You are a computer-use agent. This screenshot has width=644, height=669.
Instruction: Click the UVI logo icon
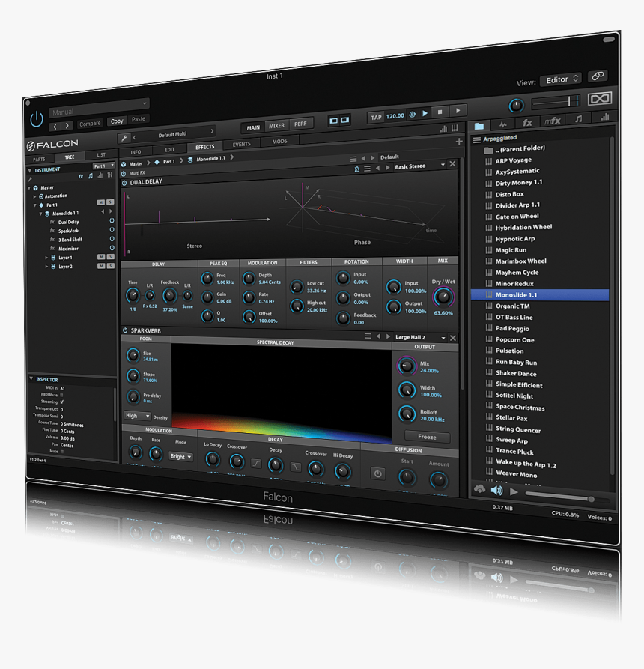[x=600, y=99]
